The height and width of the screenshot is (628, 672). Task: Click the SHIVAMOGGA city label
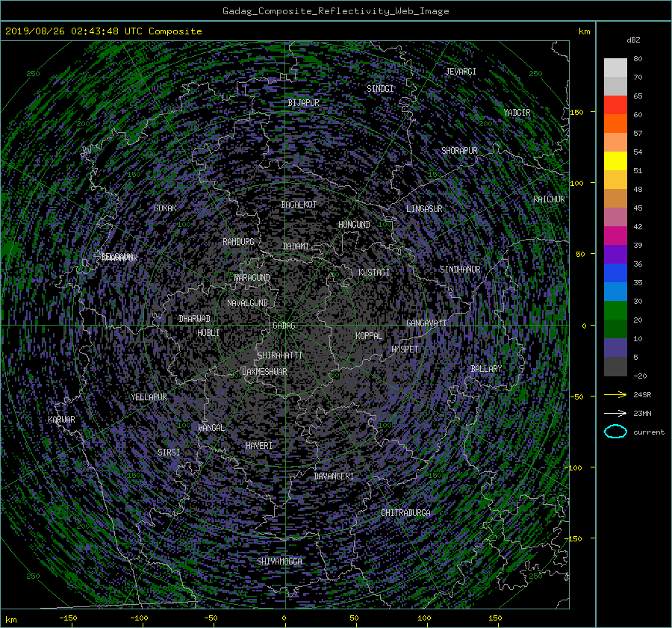[280, 561]
